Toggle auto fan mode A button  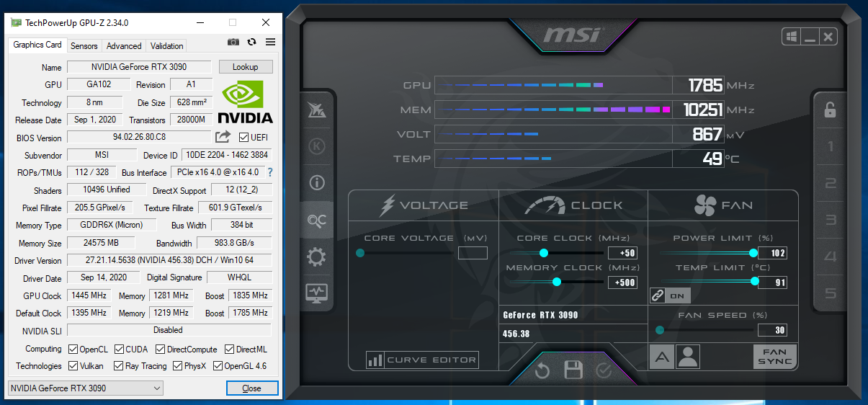click(x=662, y=357)
